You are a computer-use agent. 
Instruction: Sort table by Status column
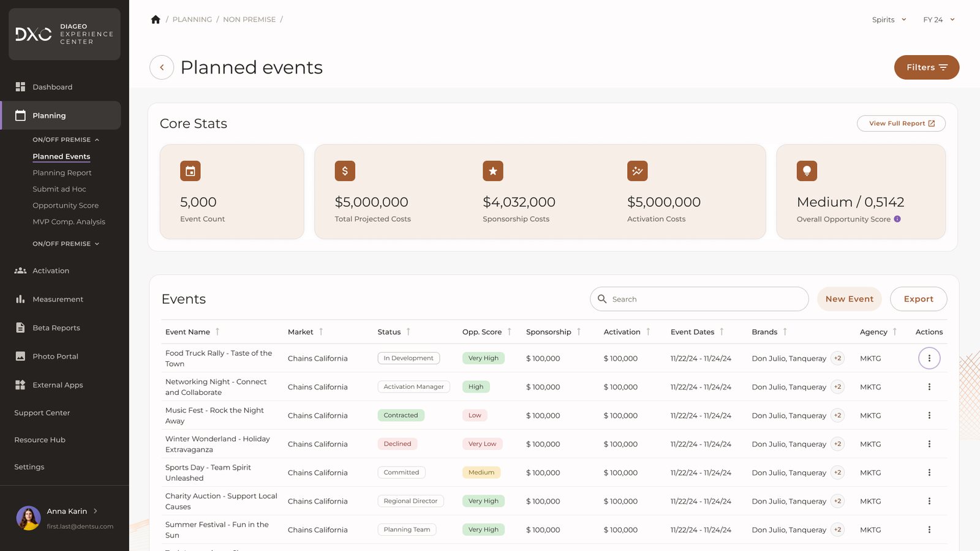[409, 332]
